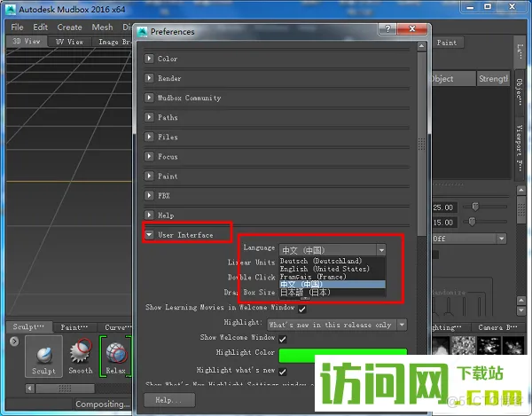Click the tool tray horizontal scrollbar thumb
The height and width of the screenshot is (416, 532).
(x=65, y=388)
